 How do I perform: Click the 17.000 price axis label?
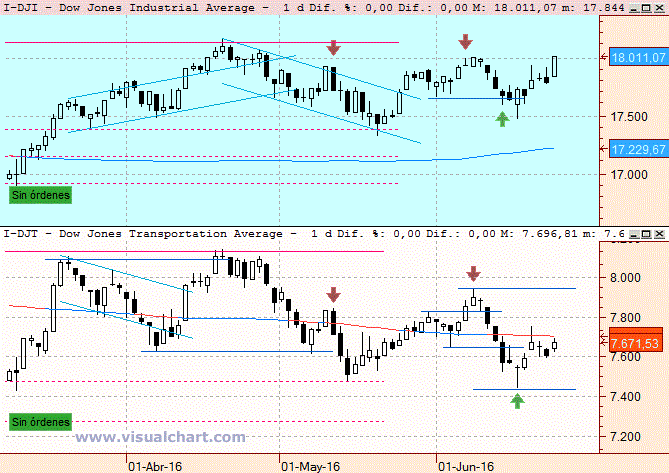(629, 175)
